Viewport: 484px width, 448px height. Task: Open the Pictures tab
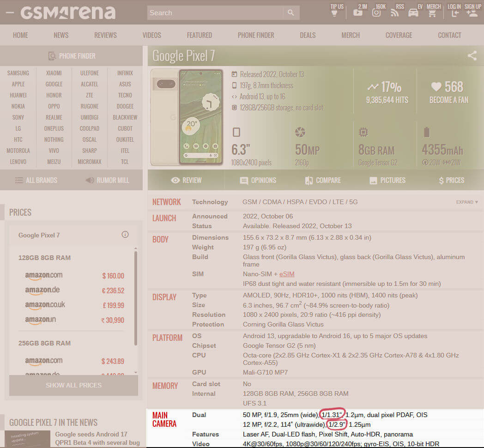[387, 180]
